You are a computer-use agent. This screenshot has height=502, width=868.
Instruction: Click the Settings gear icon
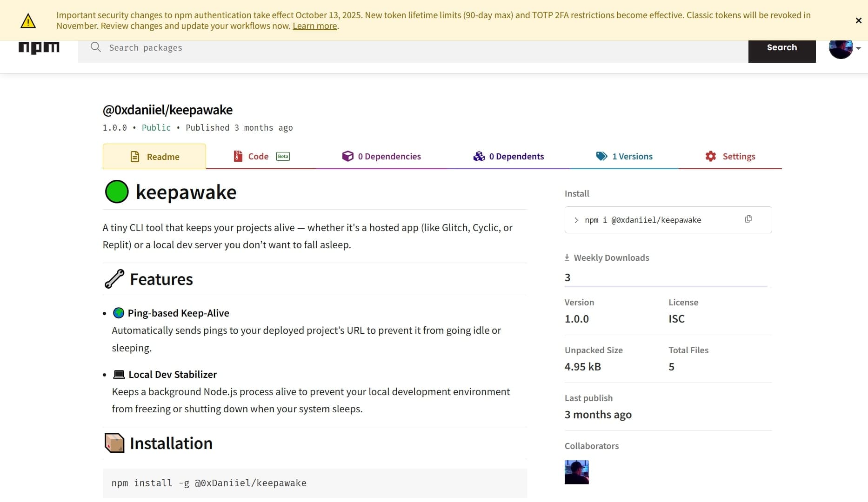point(710,156)
